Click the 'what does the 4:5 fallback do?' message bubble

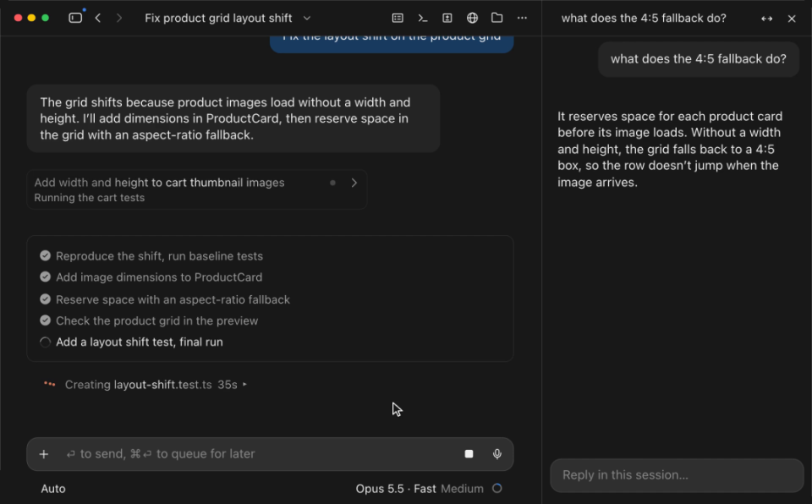[x=699, y=59]
